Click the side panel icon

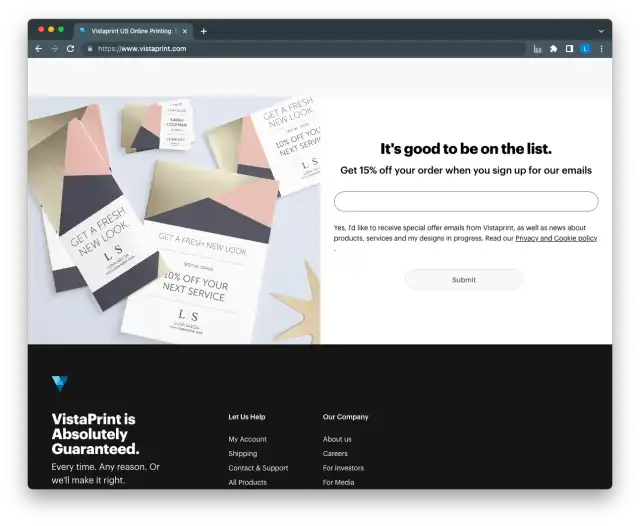point(569,49)
